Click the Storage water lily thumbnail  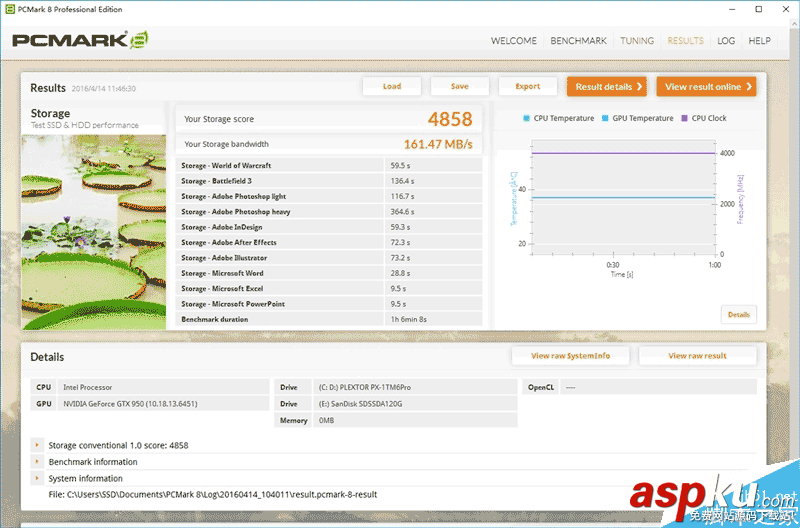tap(94, 232)
